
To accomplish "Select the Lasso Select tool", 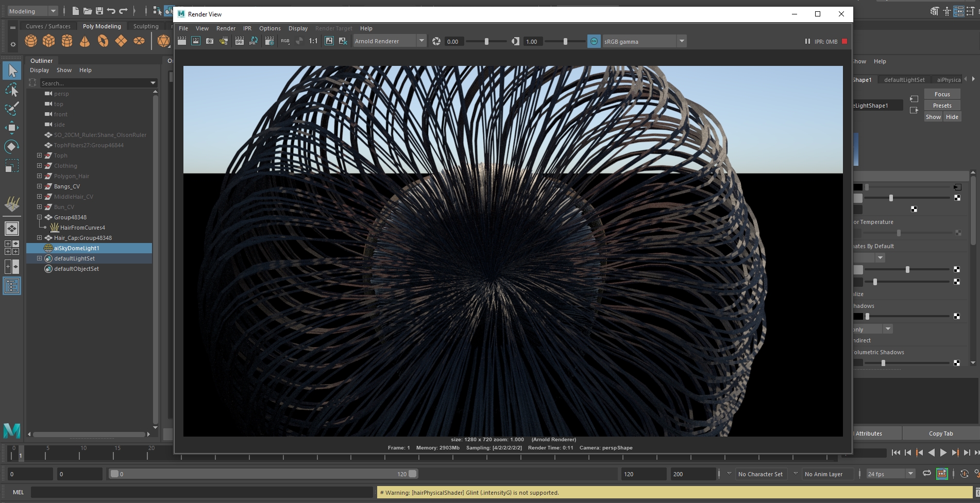I will click(x=11, y=90).
